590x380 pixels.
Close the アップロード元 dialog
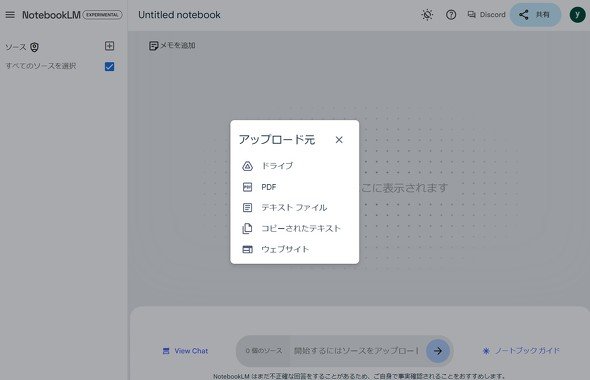tap(339, 140)
